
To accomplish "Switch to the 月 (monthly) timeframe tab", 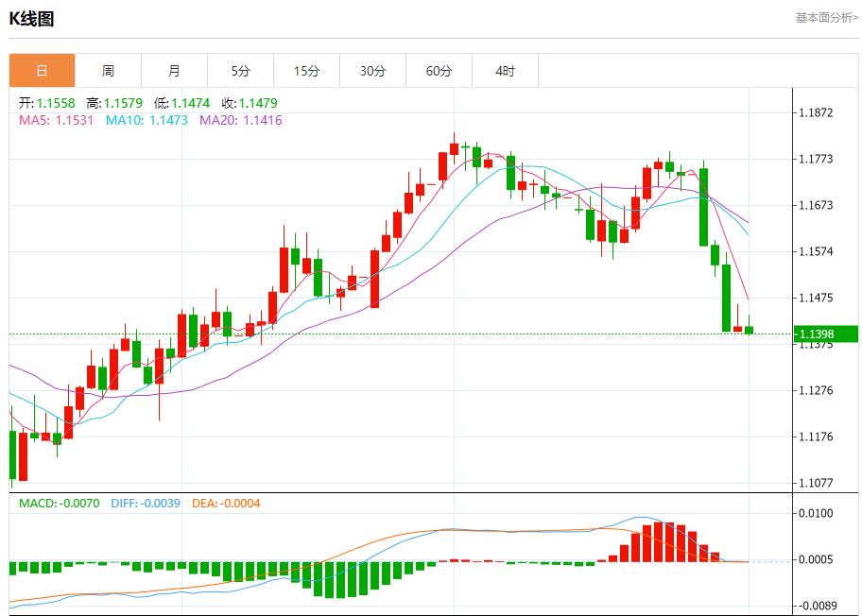I will pos(174,70).
